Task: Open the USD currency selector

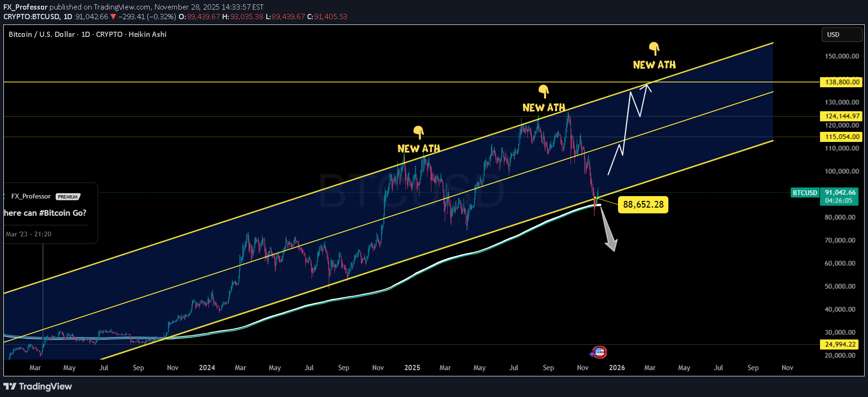Action: (841, 35)
